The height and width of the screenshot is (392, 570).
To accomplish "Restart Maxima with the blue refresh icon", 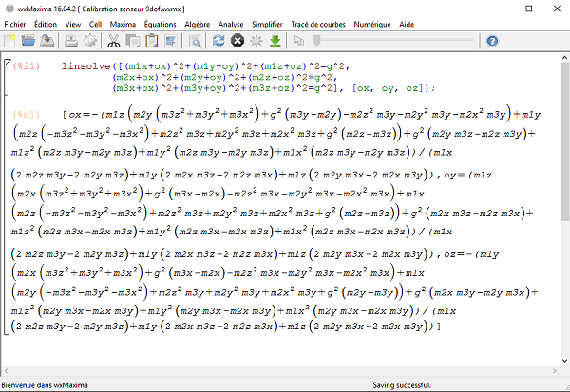I will coord(218,40).
